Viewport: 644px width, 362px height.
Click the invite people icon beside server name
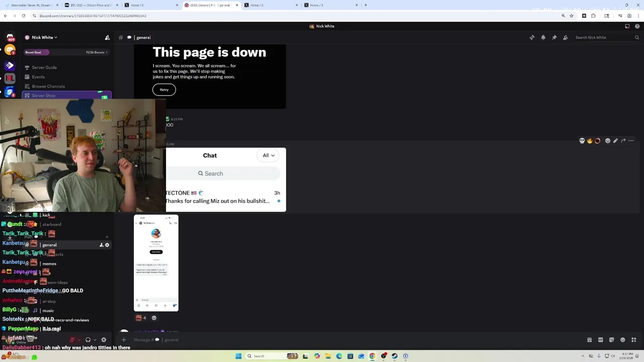[107, 37]
